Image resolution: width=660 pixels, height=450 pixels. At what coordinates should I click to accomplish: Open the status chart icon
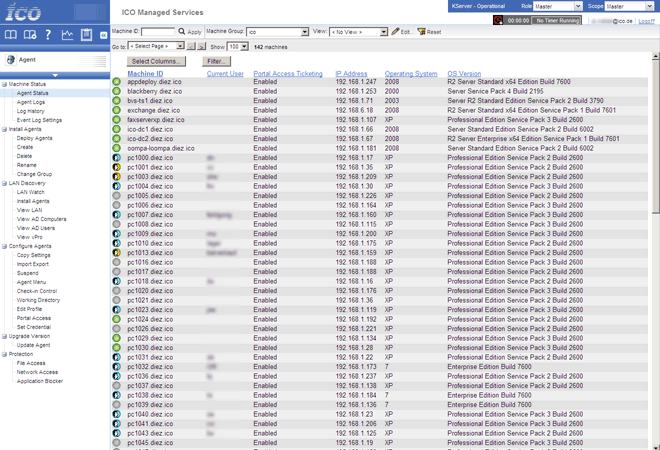click(x=67, y=35)
